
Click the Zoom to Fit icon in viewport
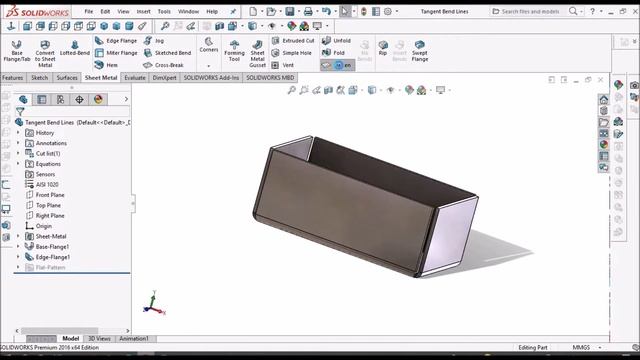291,90
